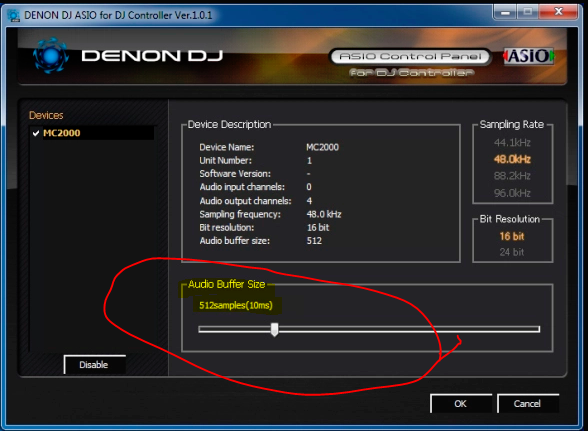Minimize the ASIO control panel window
The image size is (588, 431).
pyautogui.click(x=505, y=12)
